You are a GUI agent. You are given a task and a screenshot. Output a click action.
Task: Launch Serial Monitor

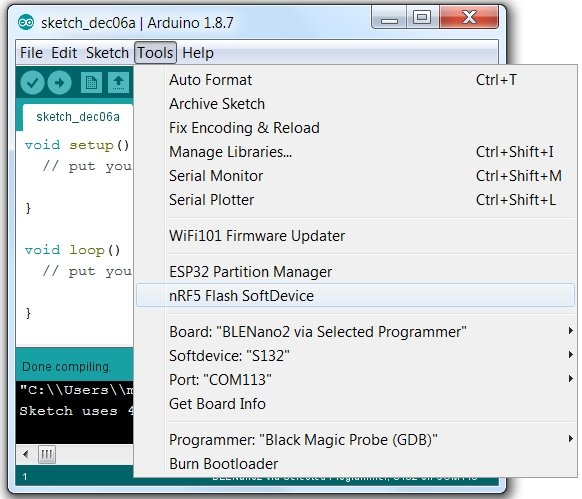pyautogui.click(x=355, y=176)
